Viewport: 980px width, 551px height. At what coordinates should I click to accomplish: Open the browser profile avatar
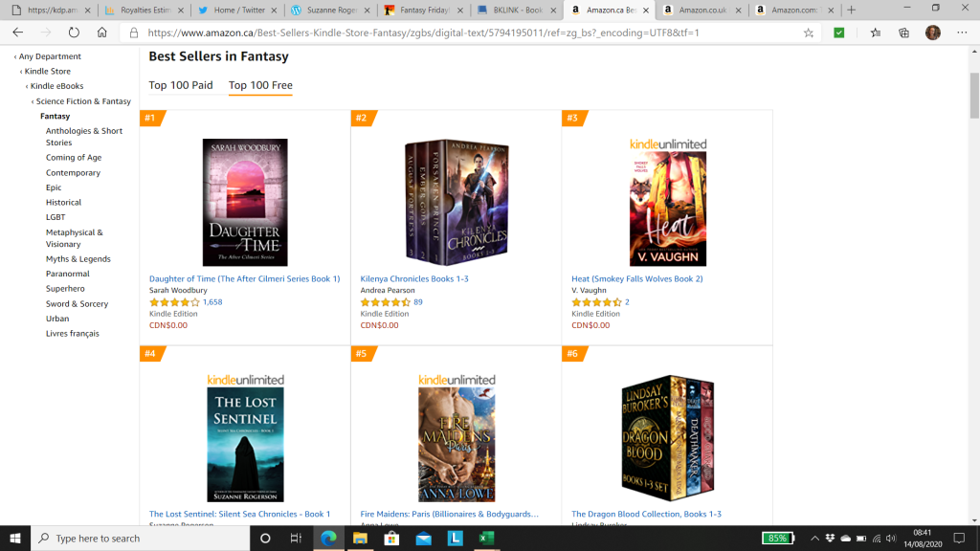(932, 33)
